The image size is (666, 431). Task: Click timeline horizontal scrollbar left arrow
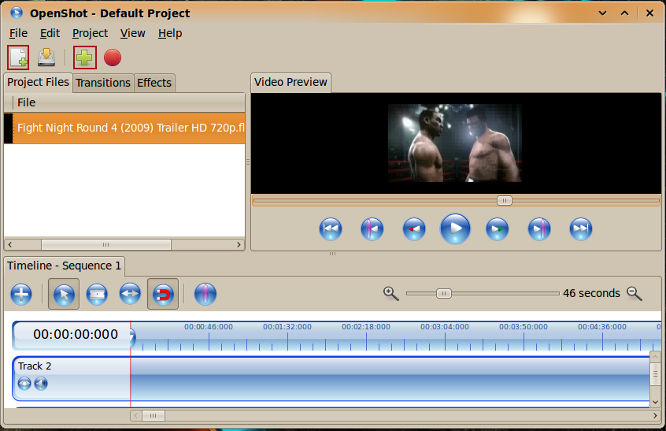(136, 416)
